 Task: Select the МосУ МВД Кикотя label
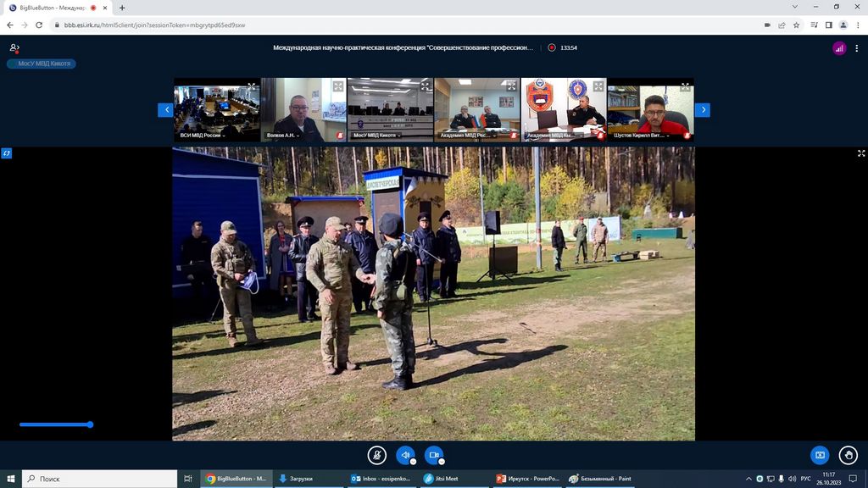(42, 64)
